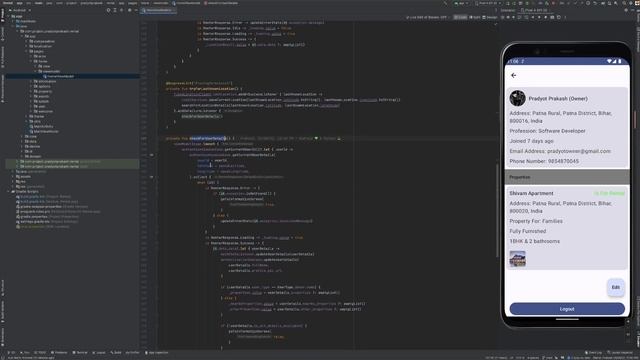Click the emulator toolbar Home icon
The width and height of the screenshot is (640, 360).
click(539, 18)
